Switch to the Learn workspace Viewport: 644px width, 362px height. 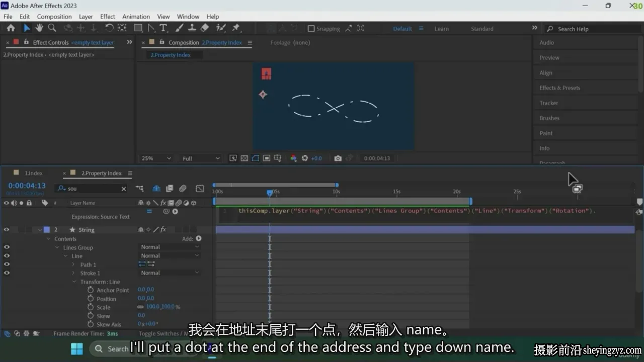(x=442, y=29)
